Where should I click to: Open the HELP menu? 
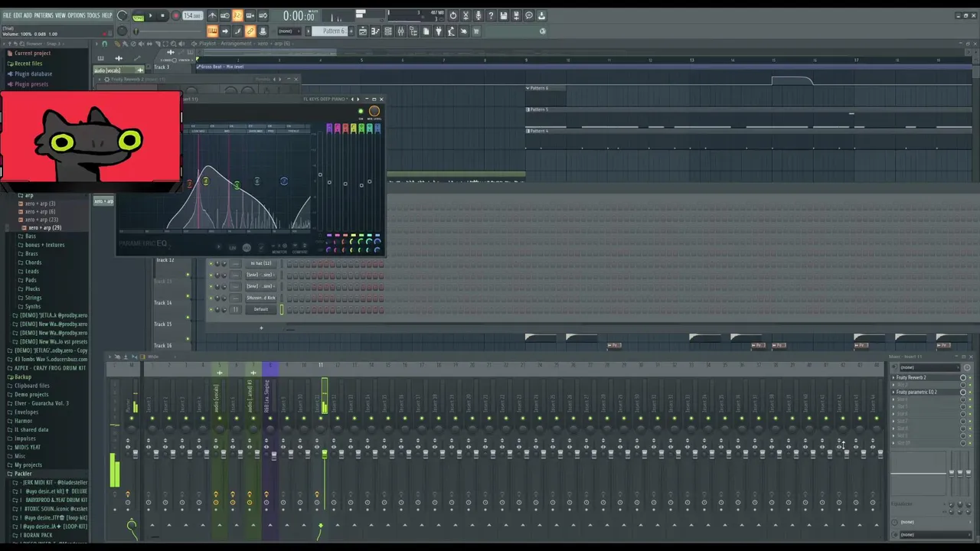[x=106, y=15]
